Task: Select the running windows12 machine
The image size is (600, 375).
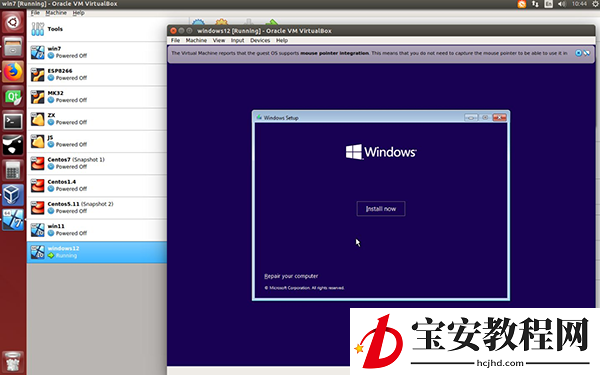Action: 97,252
